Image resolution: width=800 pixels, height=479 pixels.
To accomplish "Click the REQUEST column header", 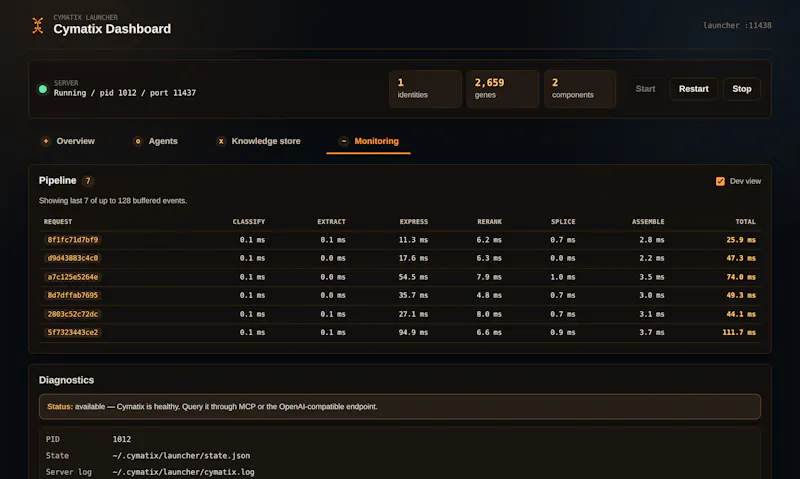I will pyautogui.click(x=58, y=221).
